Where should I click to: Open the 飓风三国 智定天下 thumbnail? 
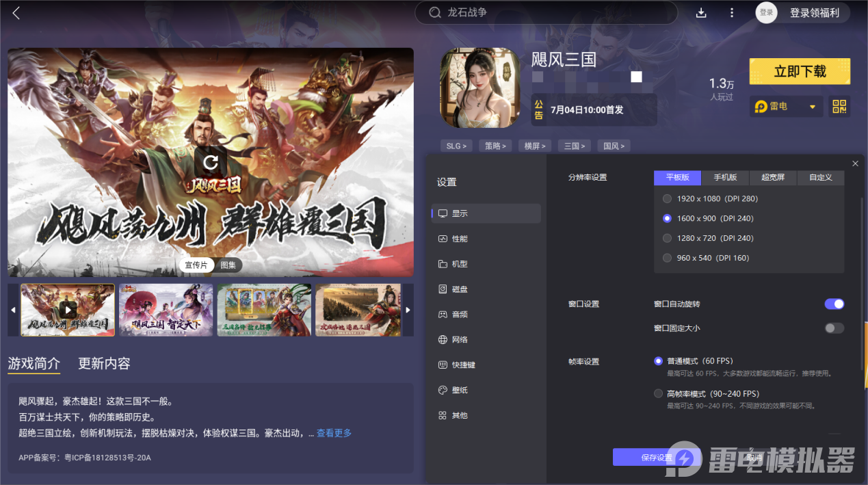click(166, 310)
